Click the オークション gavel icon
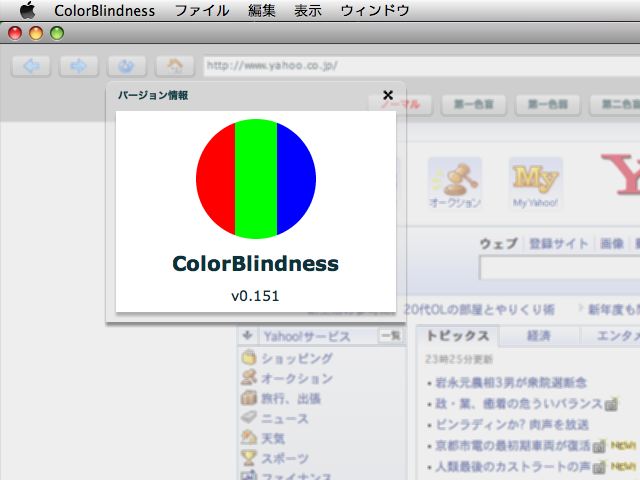 [455, 178]
